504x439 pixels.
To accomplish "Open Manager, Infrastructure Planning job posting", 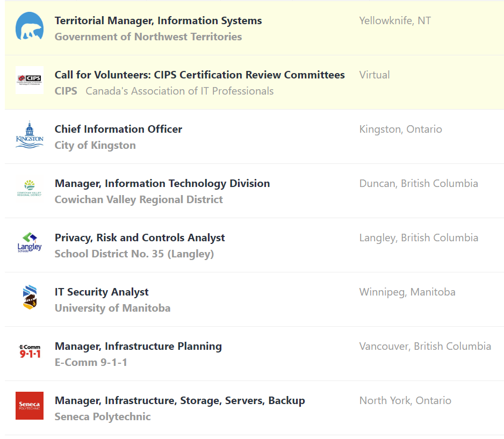I will pos(138,347).
